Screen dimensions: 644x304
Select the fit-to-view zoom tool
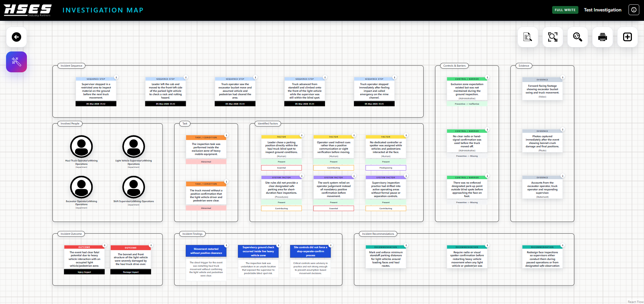coord(552,37)
